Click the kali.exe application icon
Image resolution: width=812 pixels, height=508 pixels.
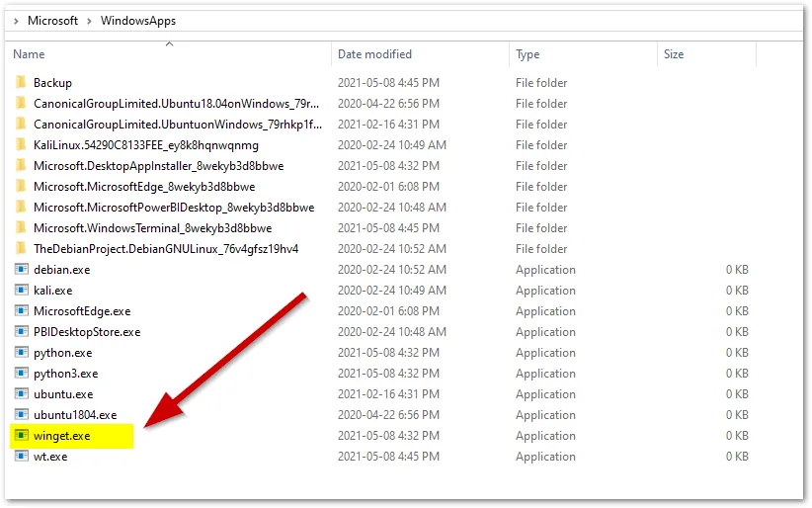tap(21, 290)
